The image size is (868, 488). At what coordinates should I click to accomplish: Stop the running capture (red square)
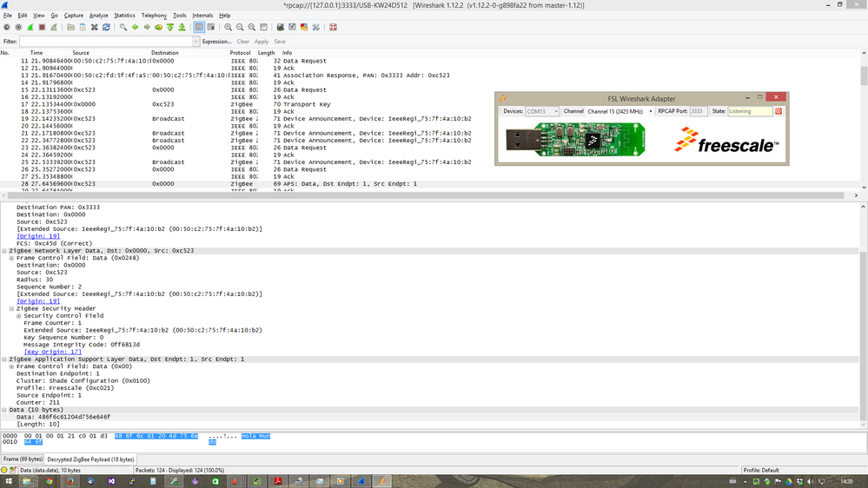click(42, 27)
